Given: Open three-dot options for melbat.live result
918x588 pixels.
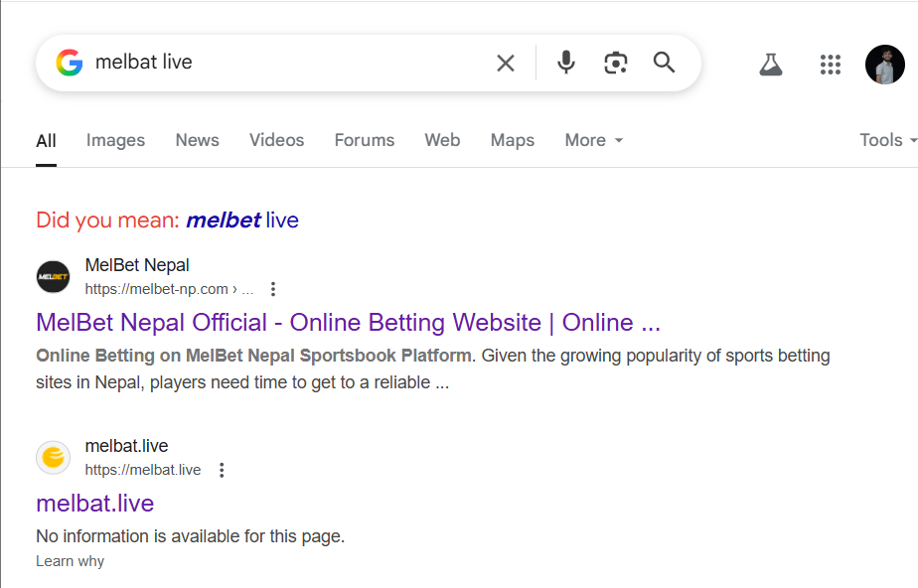Looking at the screenshot, I should pyautogui.click(x=222, y=470).
